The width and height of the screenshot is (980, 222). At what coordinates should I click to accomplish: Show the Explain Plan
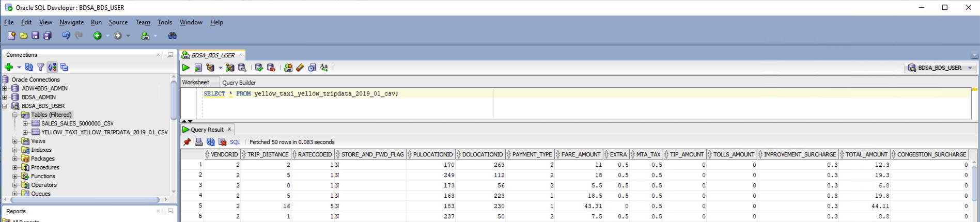tap(210, 68)
